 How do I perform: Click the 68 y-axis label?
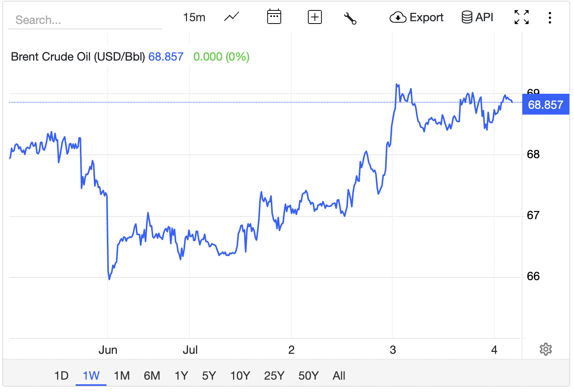[533, 154]
